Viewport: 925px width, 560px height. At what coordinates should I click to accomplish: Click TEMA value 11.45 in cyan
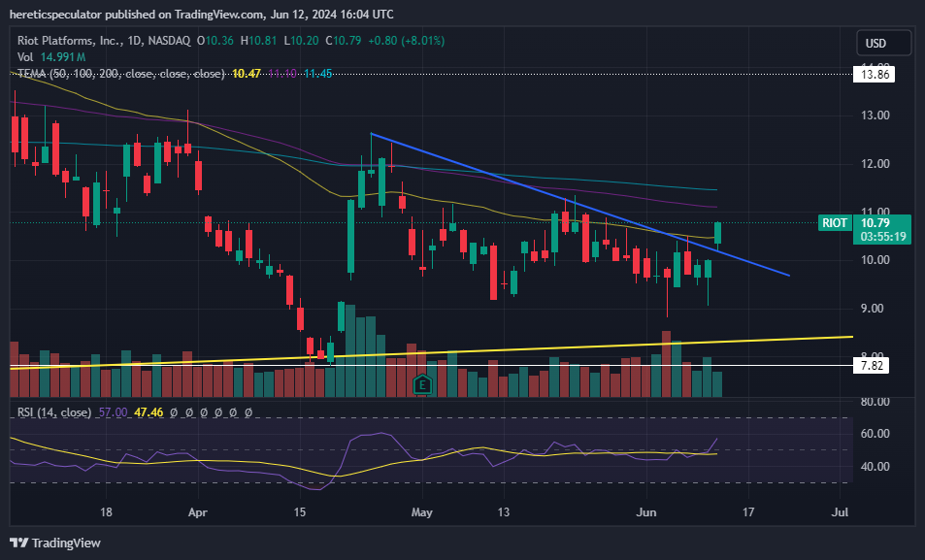(318, 74)
